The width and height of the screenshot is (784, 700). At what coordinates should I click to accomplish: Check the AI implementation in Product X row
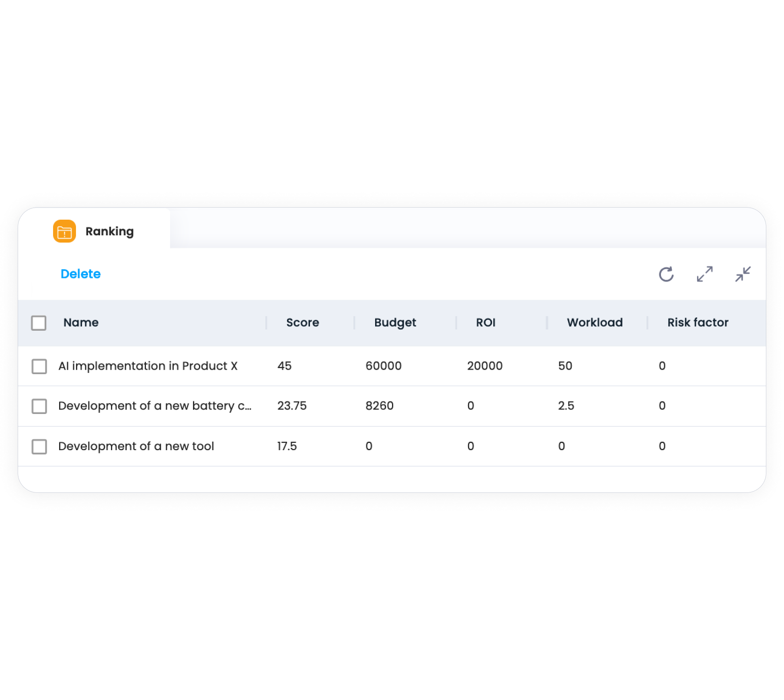click(39, 366)
